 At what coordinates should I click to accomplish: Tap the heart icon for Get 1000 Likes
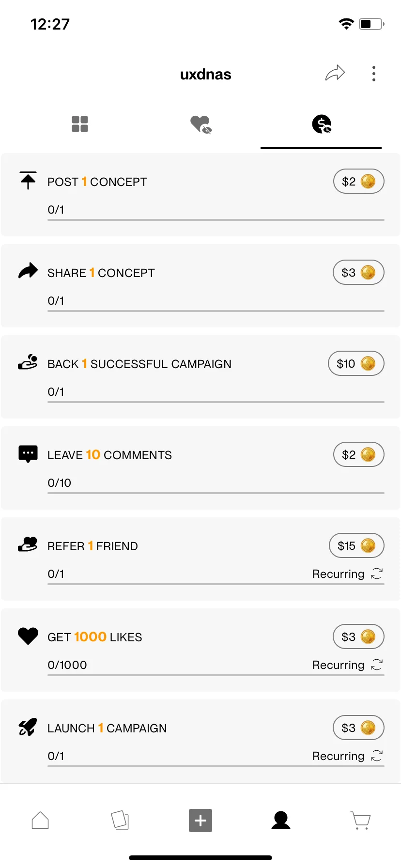[28, 636]
